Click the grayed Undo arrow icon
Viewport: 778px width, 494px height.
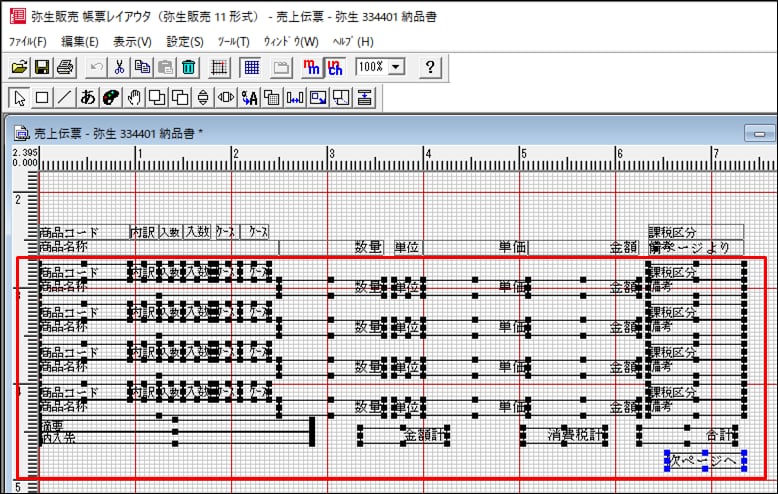[96, 67]
